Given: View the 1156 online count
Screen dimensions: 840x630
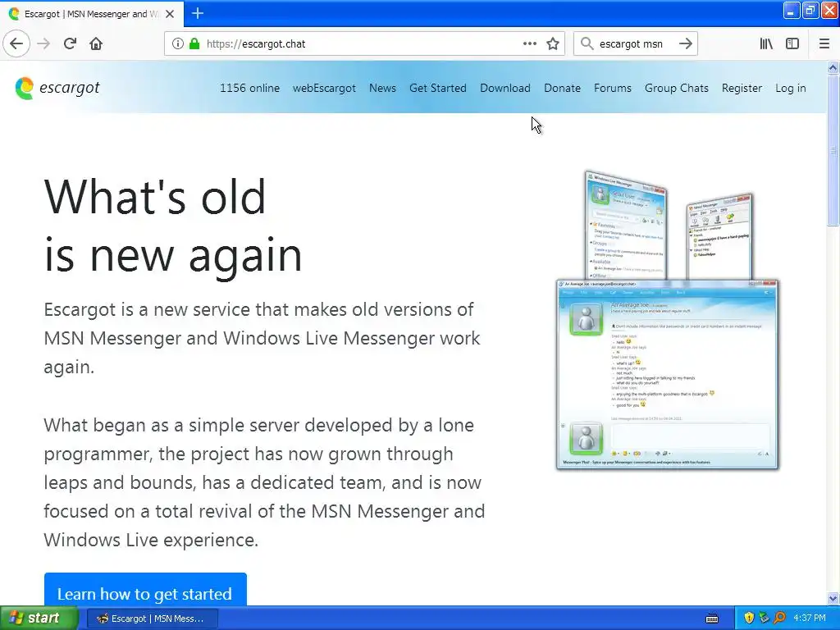Looking at the screenshot, I should (249, 88).
